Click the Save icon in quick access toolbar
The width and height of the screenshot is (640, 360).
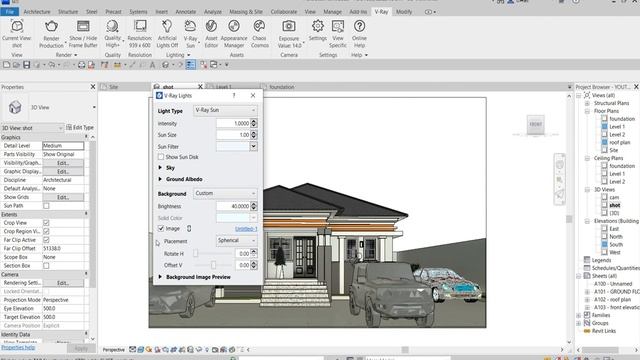pos(27,64)
